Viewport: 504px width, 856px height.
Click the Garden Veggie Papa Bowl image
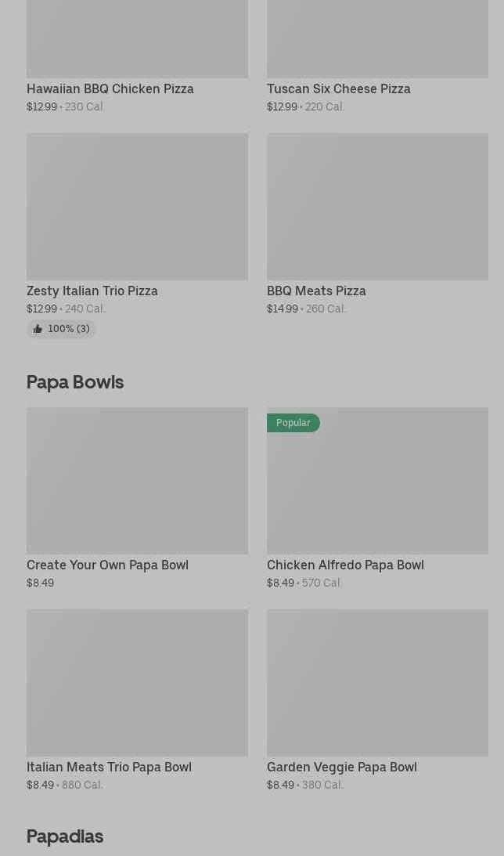[377, 683]
